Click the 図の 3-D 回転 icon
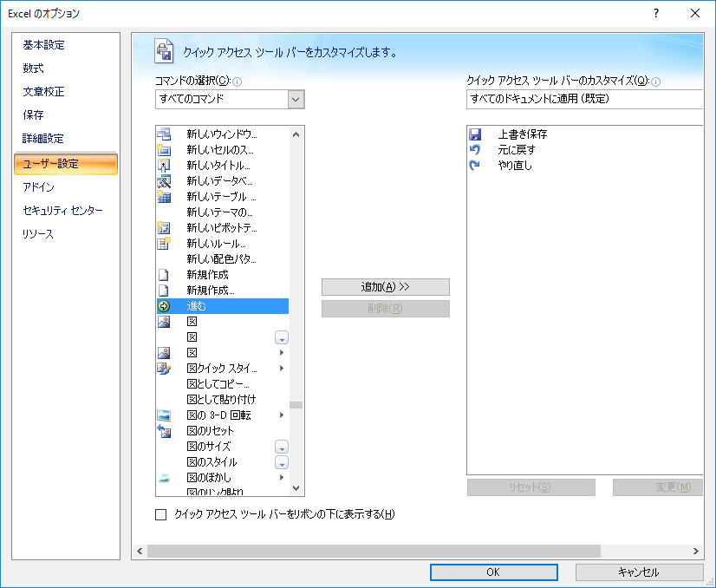This screenshot has height=588, width=716. pyautogui.click(x=164, y=415)
